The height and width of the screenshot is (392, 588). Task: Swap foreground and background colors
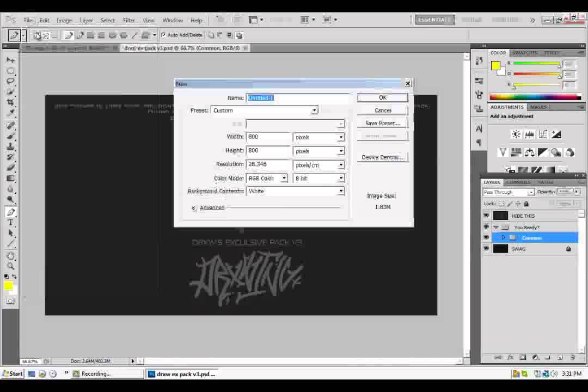(14, 277)
